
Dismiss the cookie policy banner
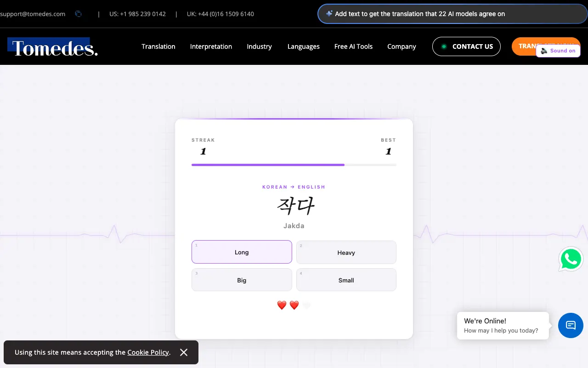pos(184,352)
